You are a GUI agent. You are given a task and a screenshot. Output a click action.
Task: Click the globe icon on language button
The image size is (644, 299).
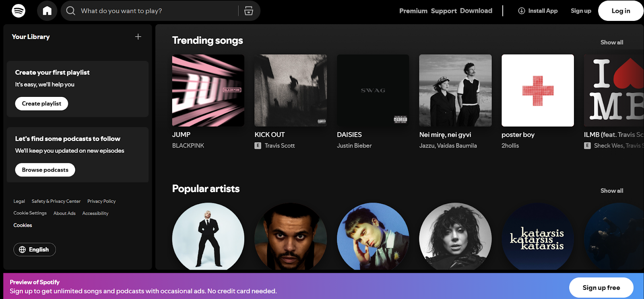pos(23,250)
